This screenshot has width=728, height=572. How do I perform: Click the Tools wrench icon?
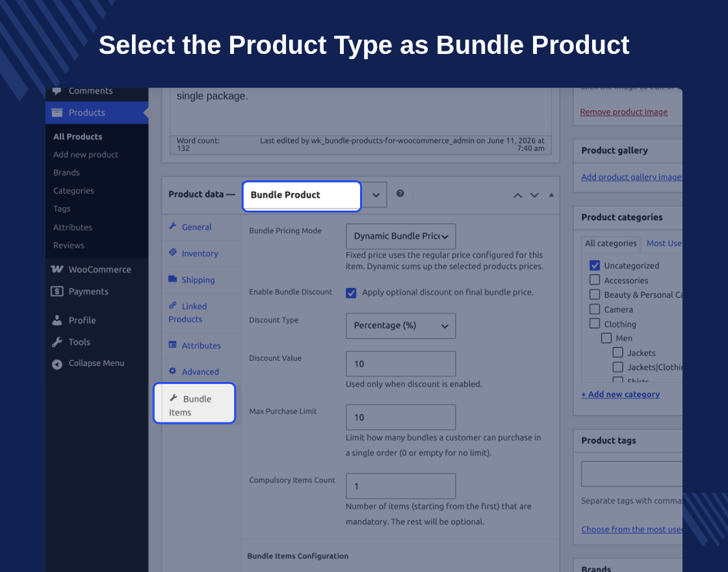(x=57, y=342)
